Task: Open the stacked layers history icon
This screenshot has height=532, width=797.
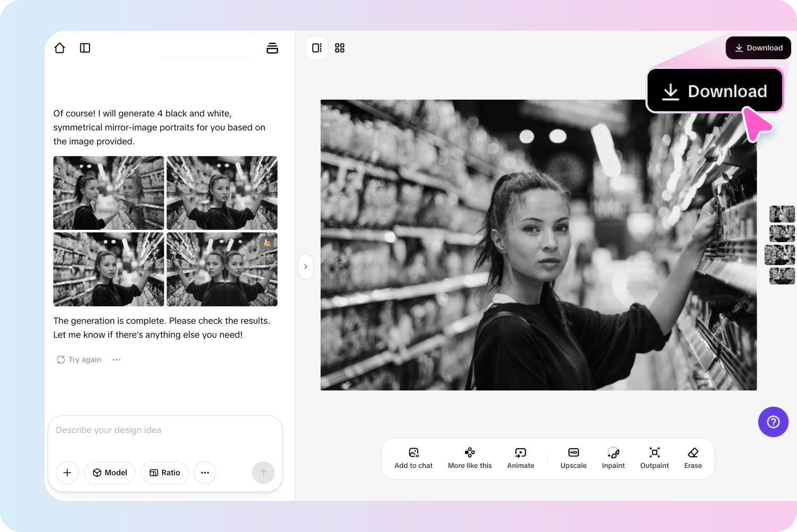Action: coord(272,48)
